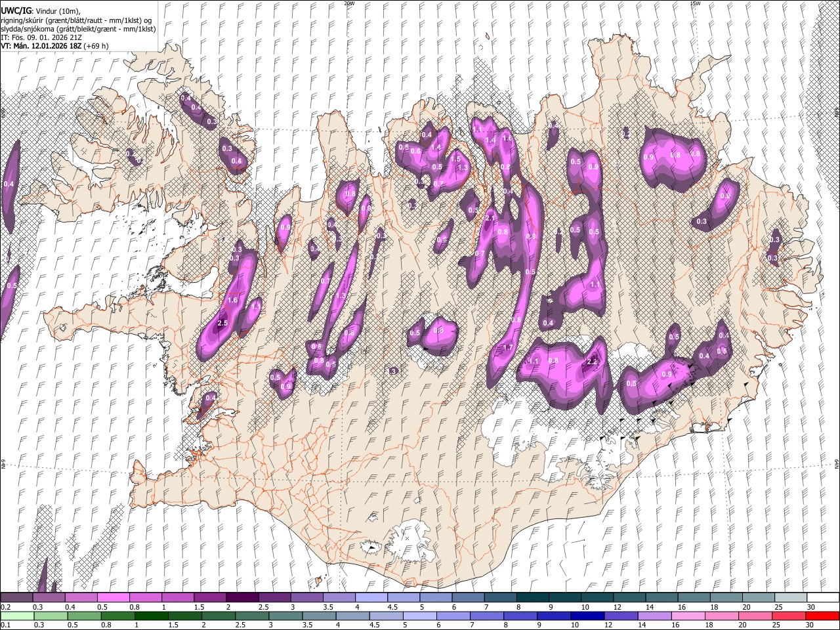This screenshot has height=630, width=840.
Task: Pick upper legend swatch between 0.5 and 0.8
Action: [114, 598]
